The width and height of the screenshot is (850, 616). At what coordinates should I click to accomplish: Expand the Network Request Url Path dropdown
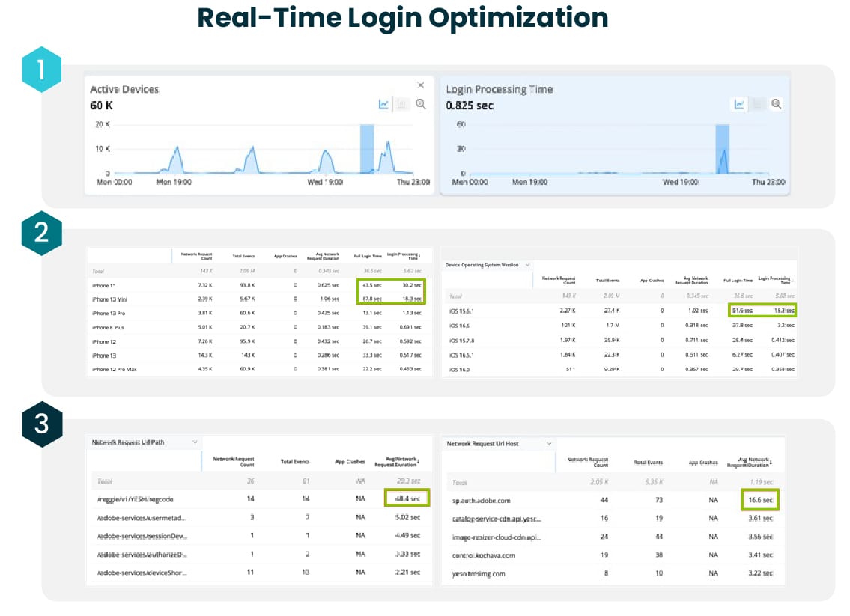click(x=194, y=442)
